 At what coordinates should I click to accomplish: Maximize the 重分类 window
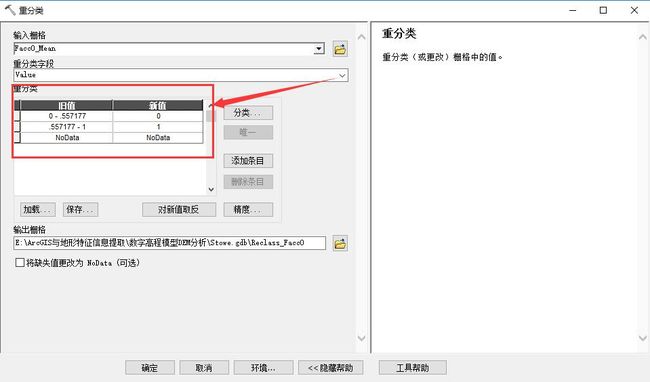coord(603,10)
